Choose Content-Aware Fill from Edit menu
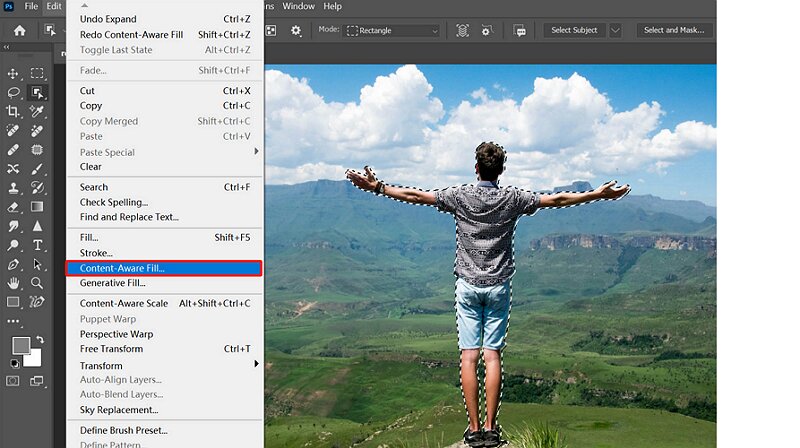The width and height of the screenshot is (800, 448). (x=163, y=268)
